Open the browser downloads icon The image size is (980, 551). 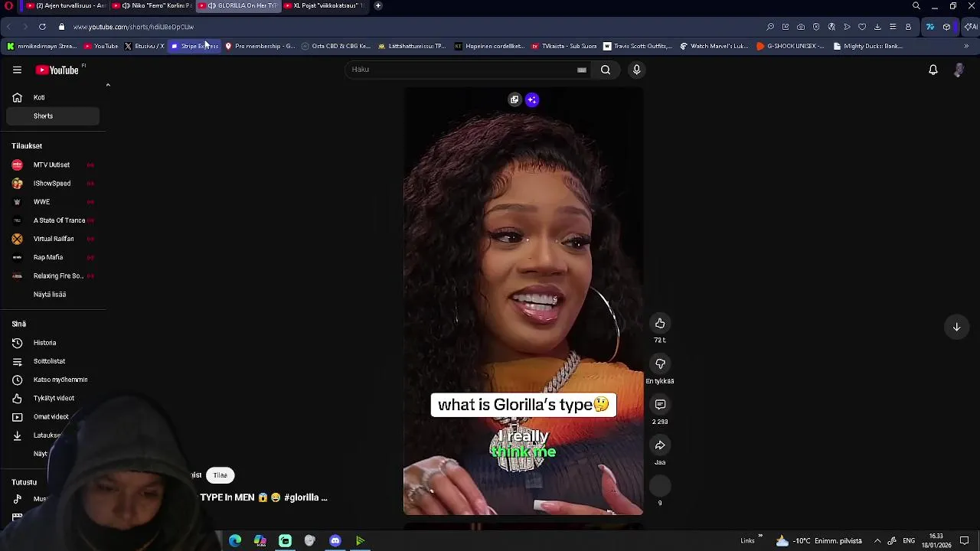click(877, 27)
